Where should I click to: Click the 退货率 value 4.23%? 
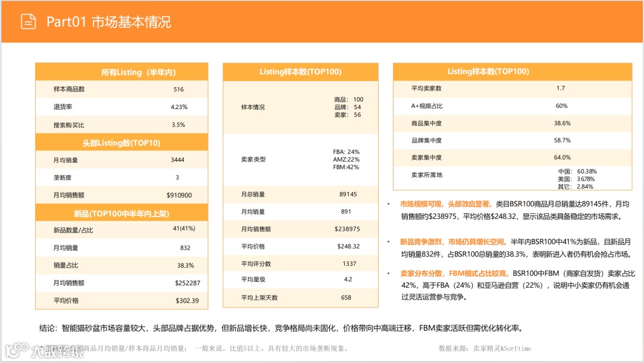pos(179,107)
